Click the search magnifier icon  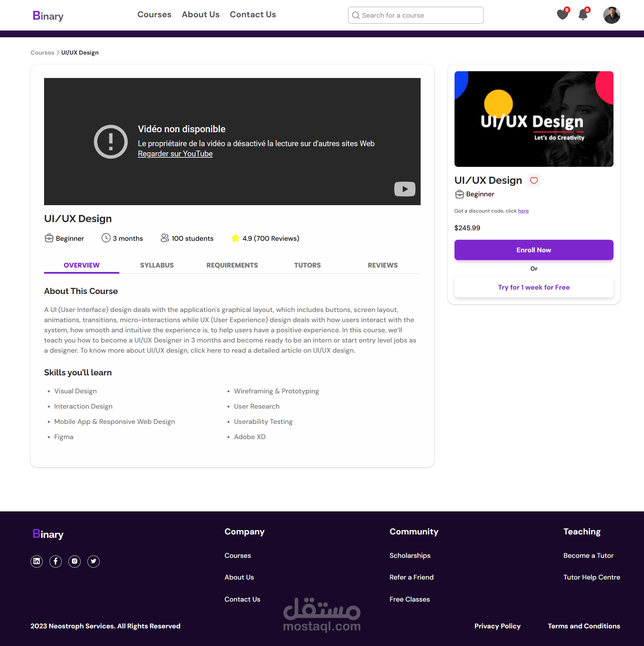pyautogui.click(x=356, y=15)
